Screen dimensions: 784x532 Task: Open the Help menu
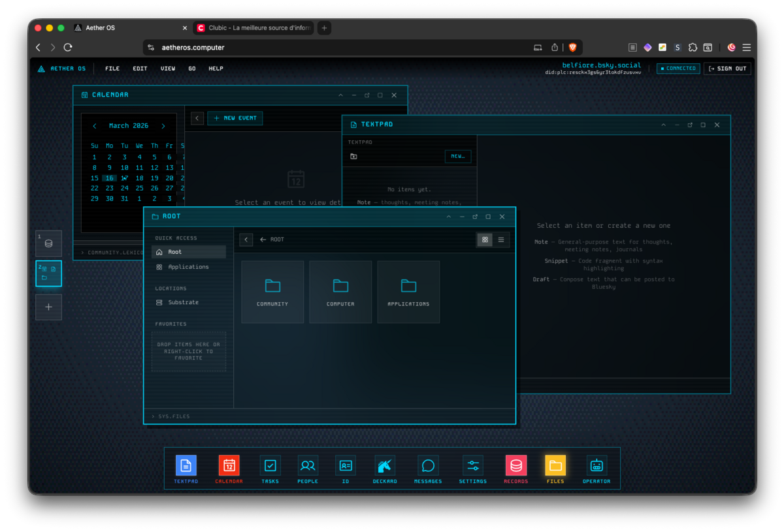click(x=216, y=69)
